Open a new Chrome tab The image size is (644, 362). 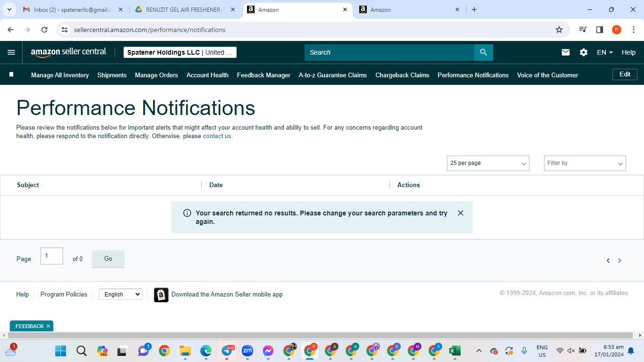pos(474,9)
